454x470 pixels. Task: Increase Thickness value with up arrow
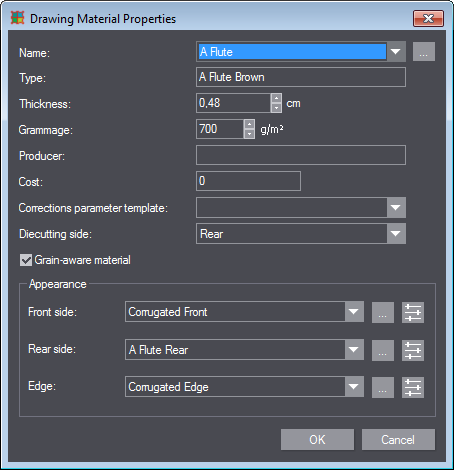point(276,99)
